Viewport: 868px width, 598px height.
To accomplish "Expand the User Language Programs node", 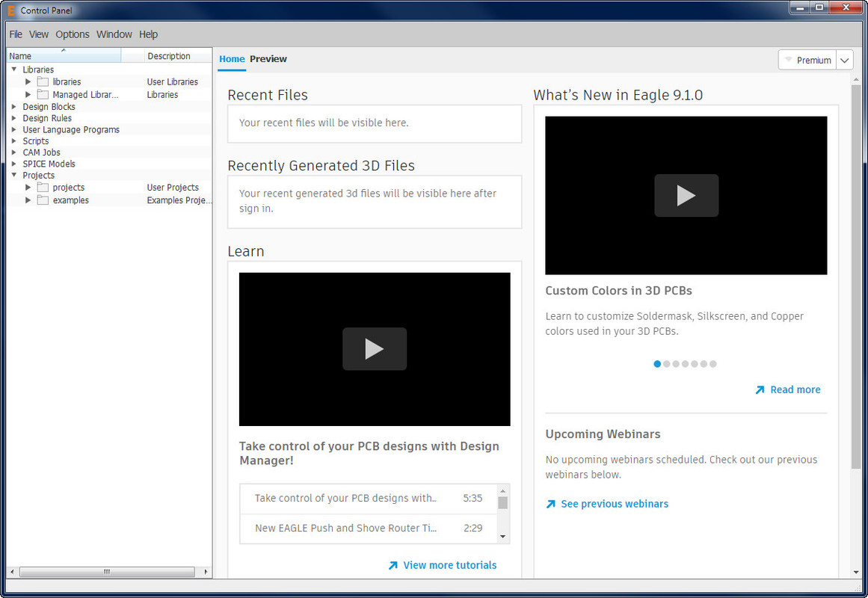I will tap(14, 129).
